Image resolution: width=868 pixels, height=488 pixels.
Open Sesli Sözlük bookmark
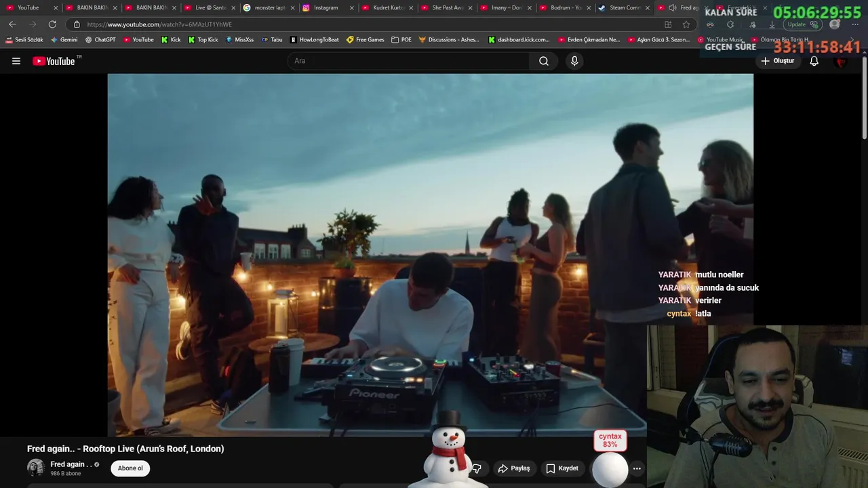[x=24, y=40]
